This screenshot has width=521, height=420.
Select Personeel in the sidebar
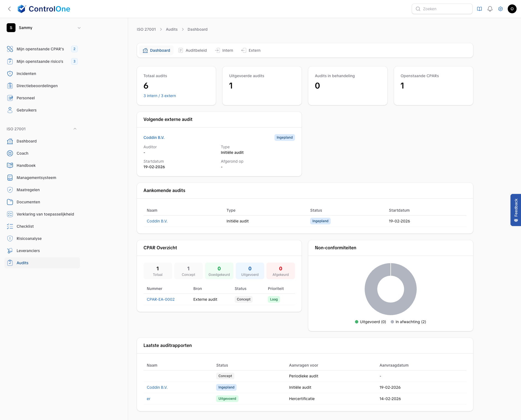coord(25,98)
